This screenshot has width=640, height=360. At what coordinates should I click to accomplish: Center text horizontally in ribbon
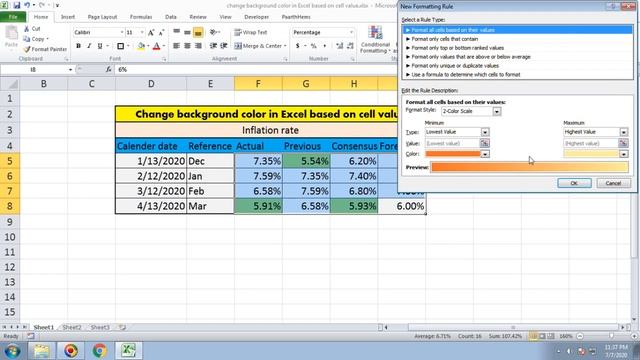pyautogui.click(x=187, y=46)
